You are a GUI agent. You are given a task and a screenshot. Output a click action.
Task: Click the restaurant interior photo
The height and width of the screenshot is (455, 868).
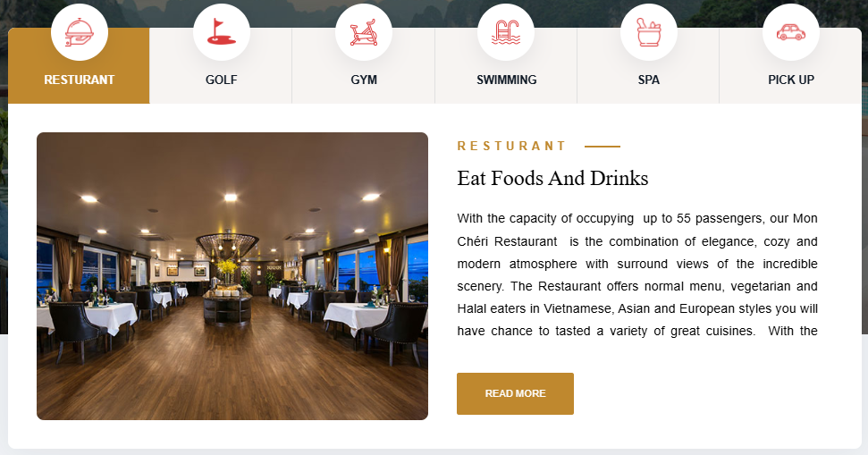232,276
